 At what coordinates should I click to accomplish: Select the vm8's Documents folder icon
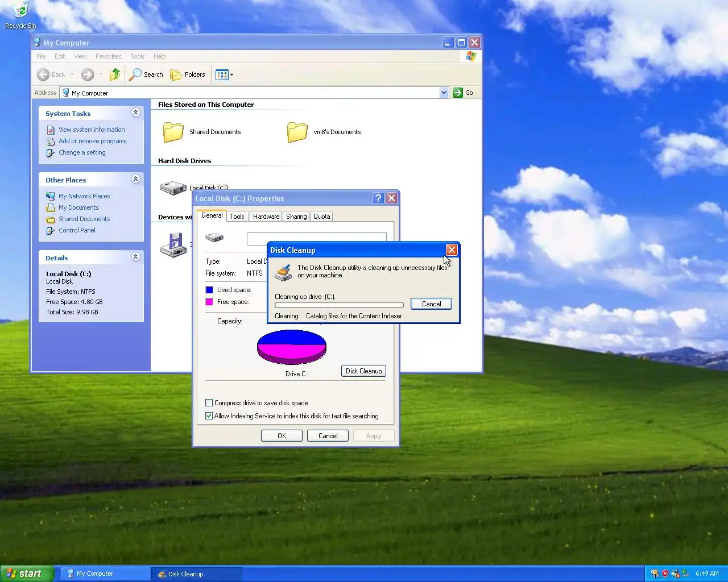point(297,132)
